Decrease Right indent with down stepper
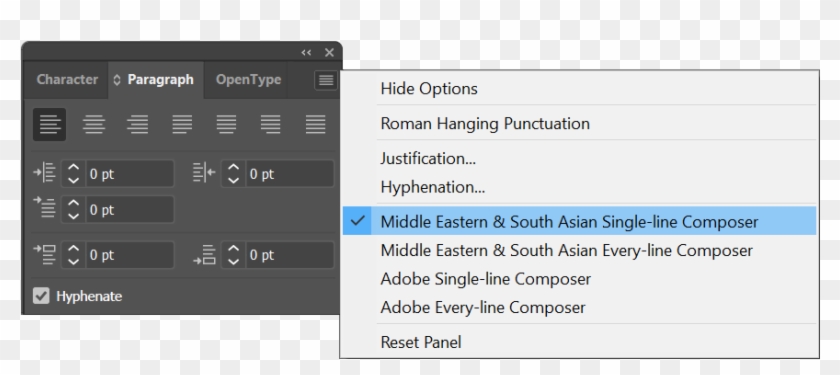 233,181
